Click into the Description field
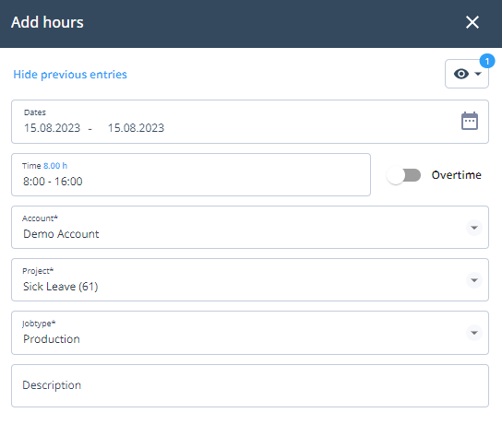This screenshot has width=502, height=448. [x=250, y=385]
